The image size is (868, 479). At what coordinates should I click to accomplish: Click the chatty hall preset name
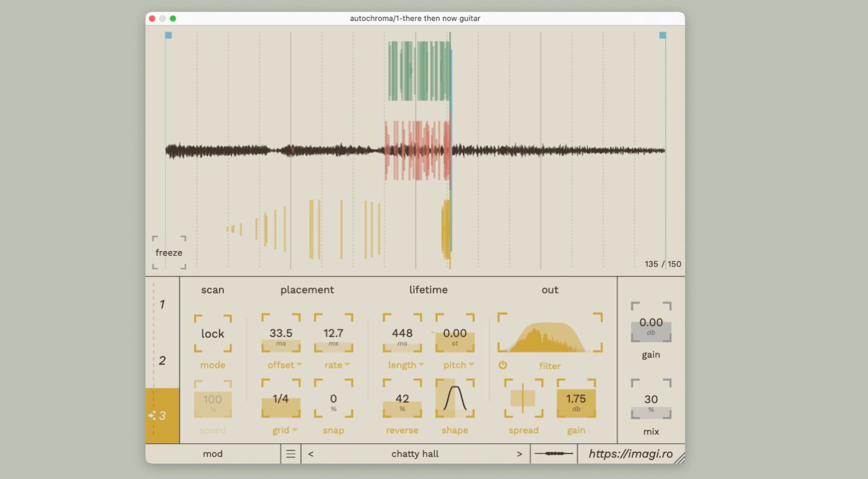point(415,454)
